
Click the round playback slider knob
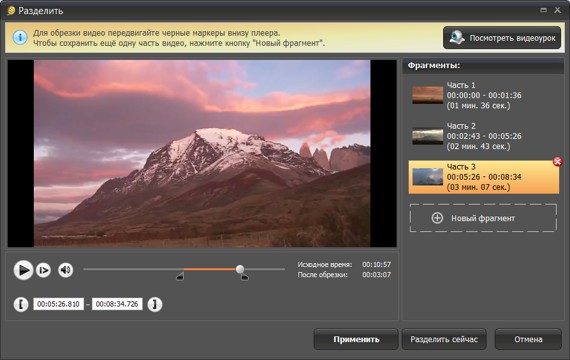[x=240, y=269]
